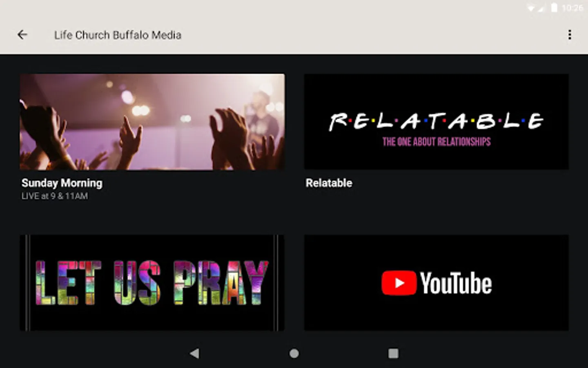Viewport: 588px width, 368px height.
Task: Tap the Android back navigation button
Action: pos(195,353)
